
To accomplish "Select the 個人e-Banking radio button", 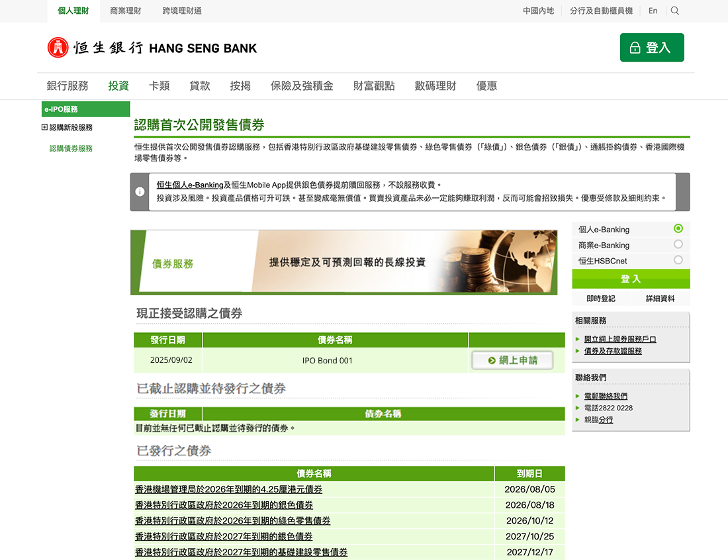I will pyautogui.click(x=678, y=228).
